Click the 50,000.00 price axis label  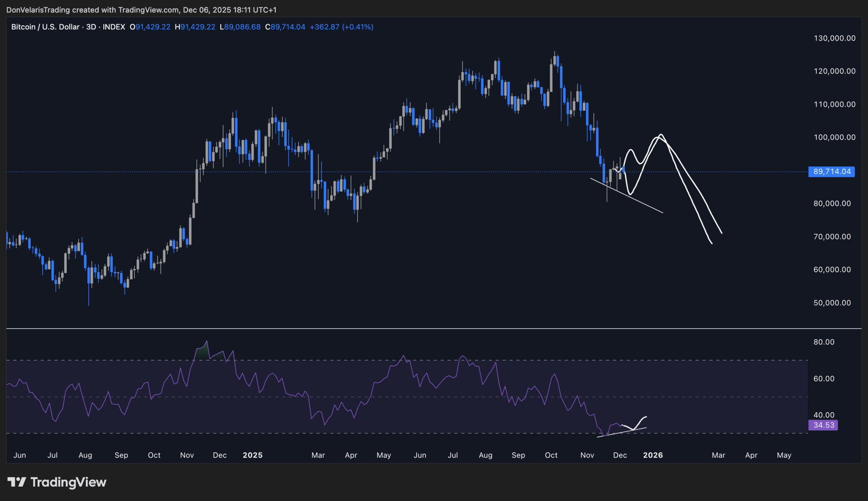(832, 303)
